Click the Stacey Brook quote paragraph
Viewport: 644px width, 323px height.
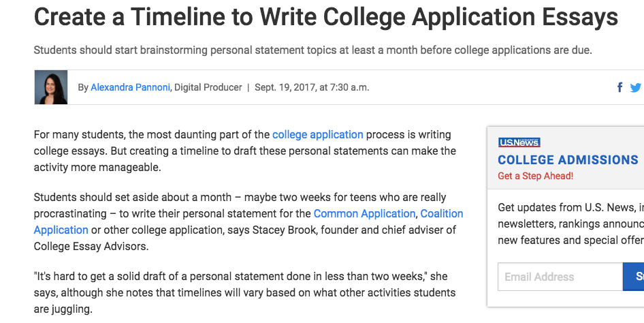click(x=245, y=292)
